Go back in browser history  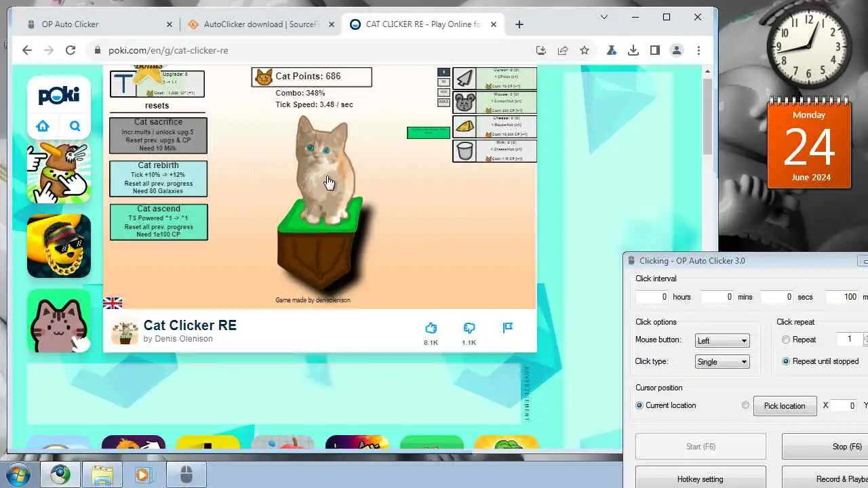click(26, 50)
